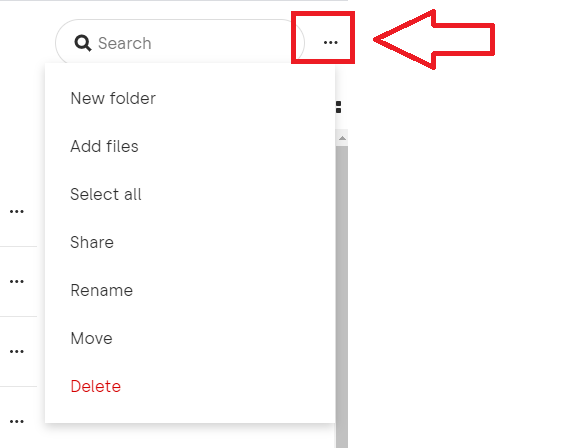Open the fourth row's three-dot menu
Screen dimensions: 577x448
tap(17, 421)
